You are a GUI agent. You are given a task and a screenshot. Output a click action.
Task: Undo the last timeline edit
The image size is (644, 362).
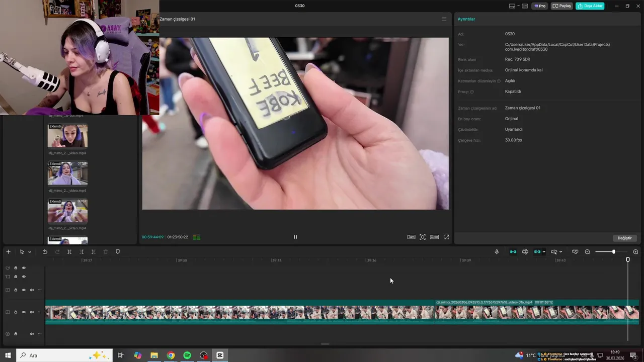(45, 252)
